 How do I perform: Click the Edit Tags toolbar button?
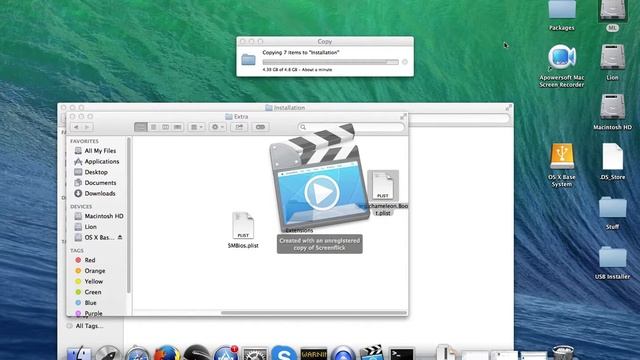(260, 127)
